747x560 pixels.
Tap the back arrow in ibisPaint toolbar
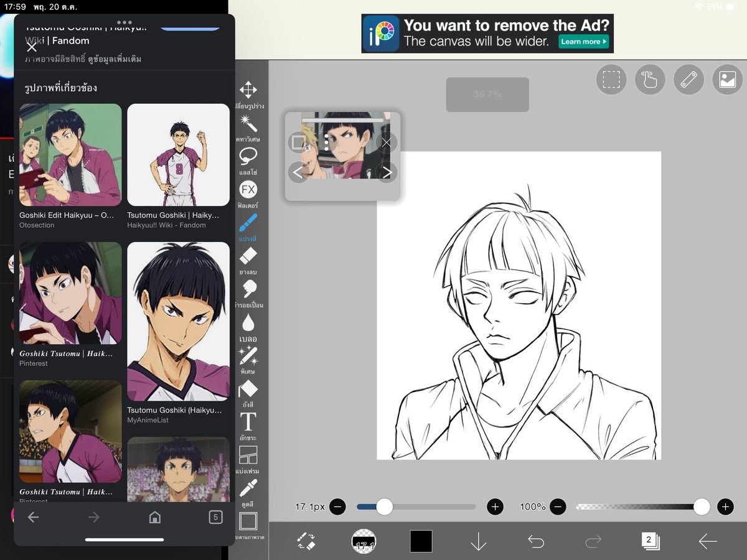point(708,542)
